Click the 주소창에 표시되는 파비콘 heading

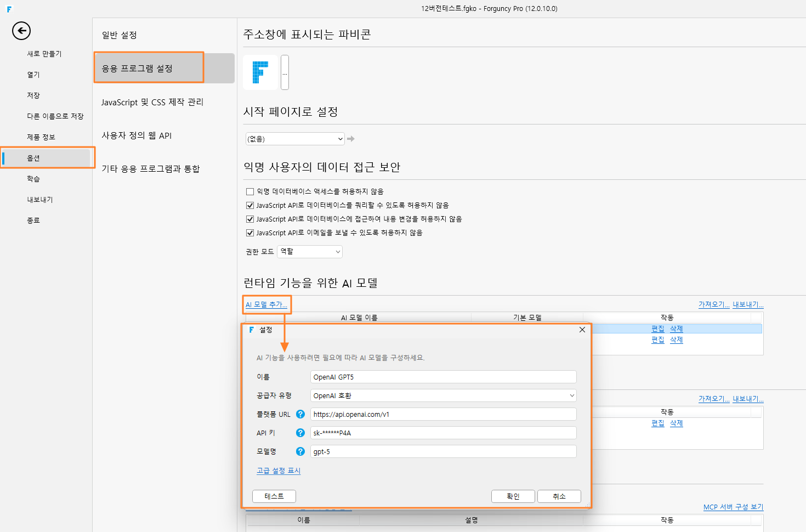point(307,35)
